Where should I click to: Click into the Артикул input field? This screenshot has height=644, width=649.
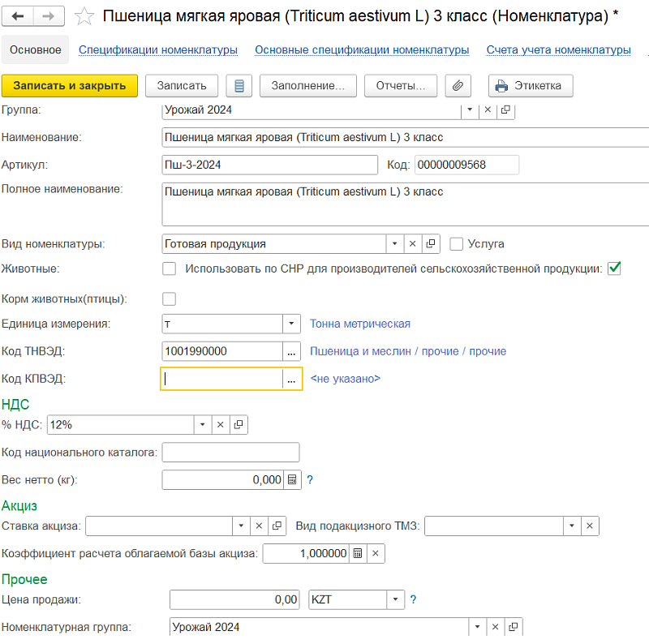[x=269, y=165]
